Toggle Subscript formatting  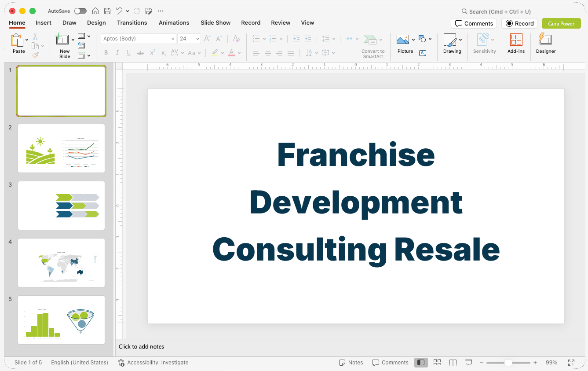tap(164, 53)
